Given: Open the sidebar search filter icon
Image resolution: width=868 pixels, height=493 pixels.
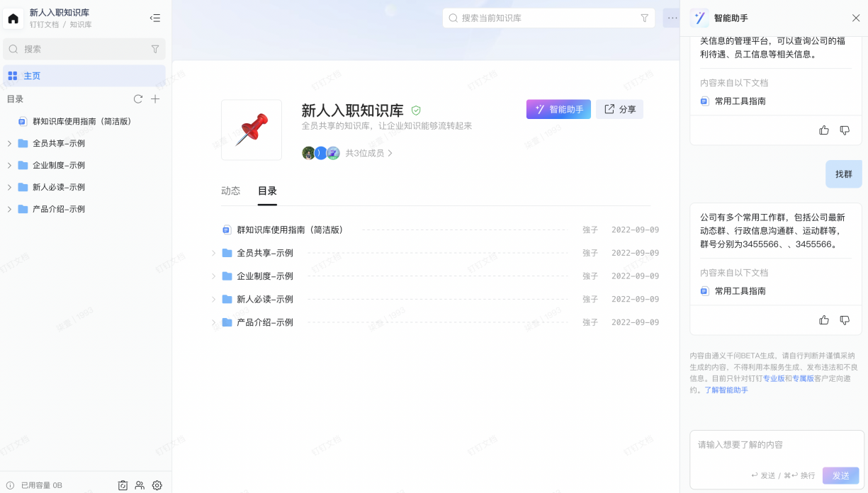Looking at the screenshot, I should coord(155,49).
